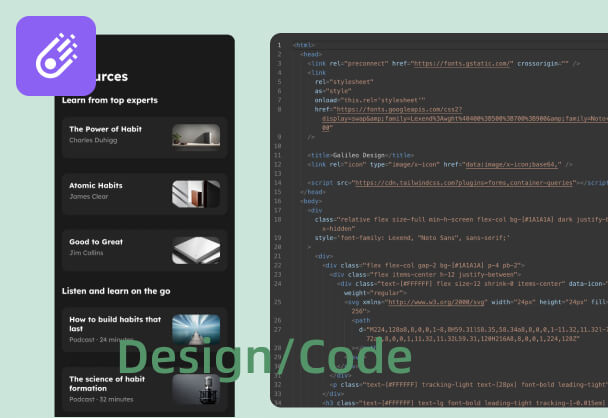Click author name Jim Collins
Viewport: 608px width, 418px height.
tap(86, 253)
